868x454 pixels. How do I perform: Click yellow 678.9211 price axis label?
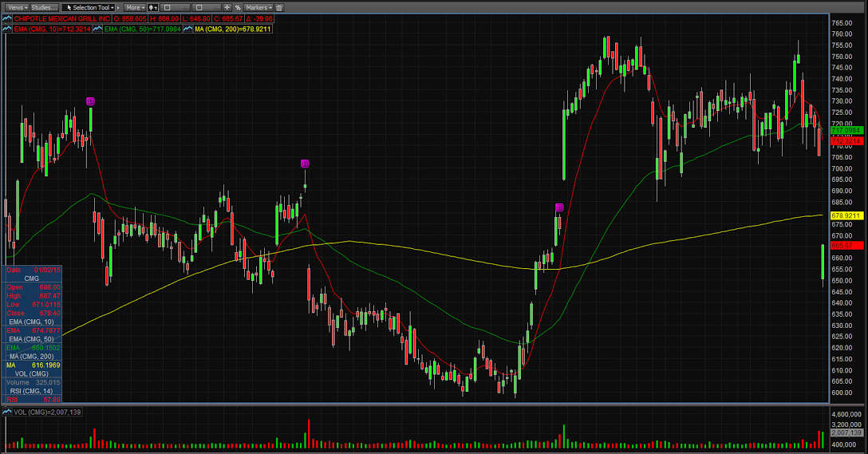point(846,215)
